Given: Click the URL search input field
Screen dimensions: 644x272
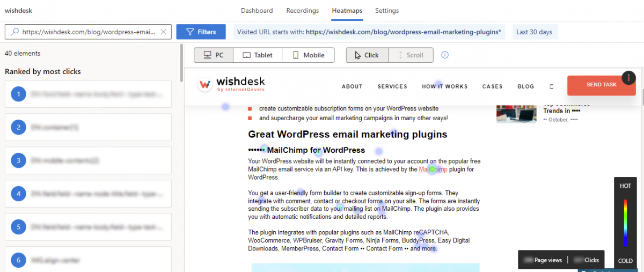Looking at the screenshot, I should (89, 32).
